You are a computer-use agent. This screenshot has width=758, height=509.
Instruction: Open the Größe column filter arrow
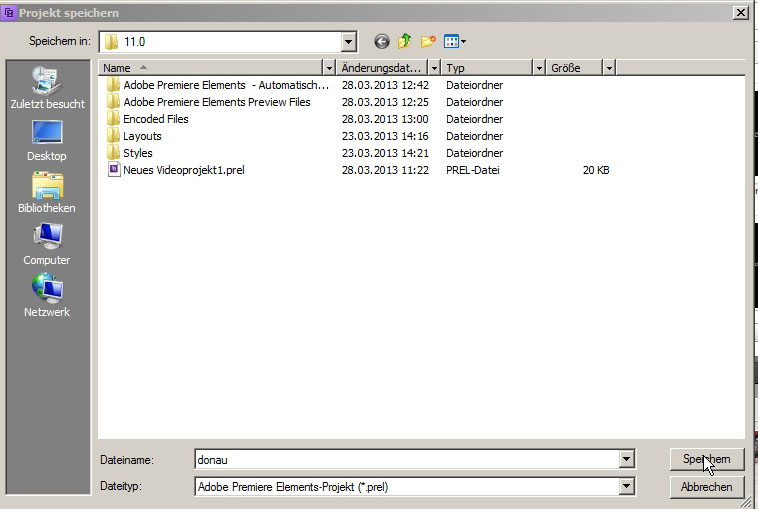pyautogui.click(x=609, y=68)
